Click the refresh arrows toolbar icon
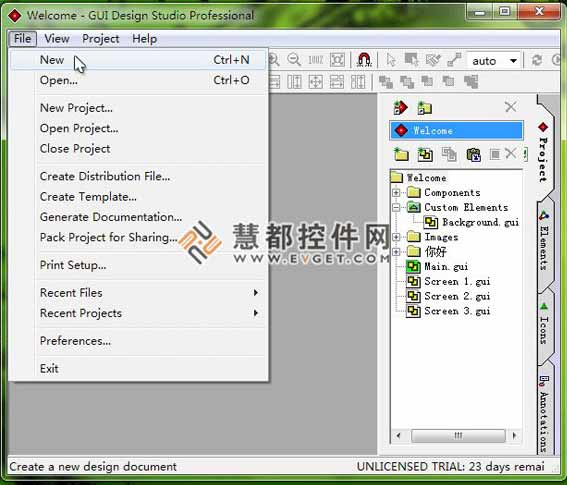Screen dimensions: 567x485 click(537, 60)
